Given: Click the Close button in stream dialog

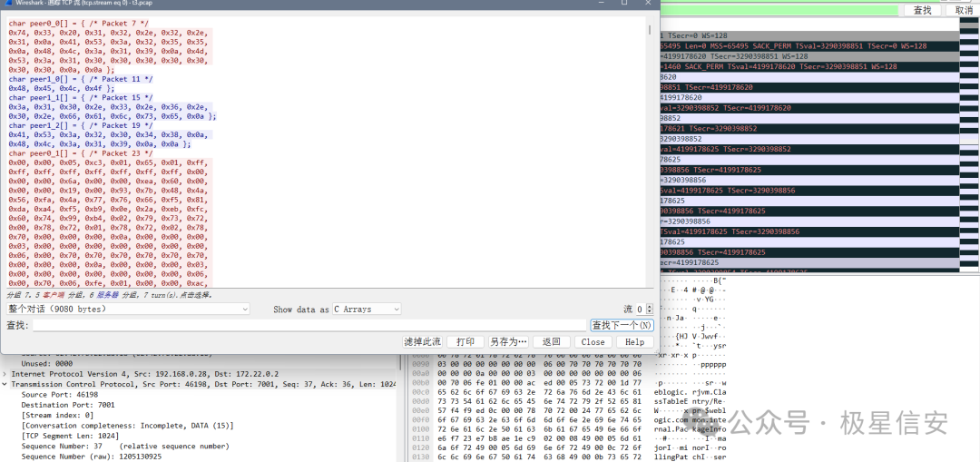Looking at the screenshot, I should click(593, 342).
